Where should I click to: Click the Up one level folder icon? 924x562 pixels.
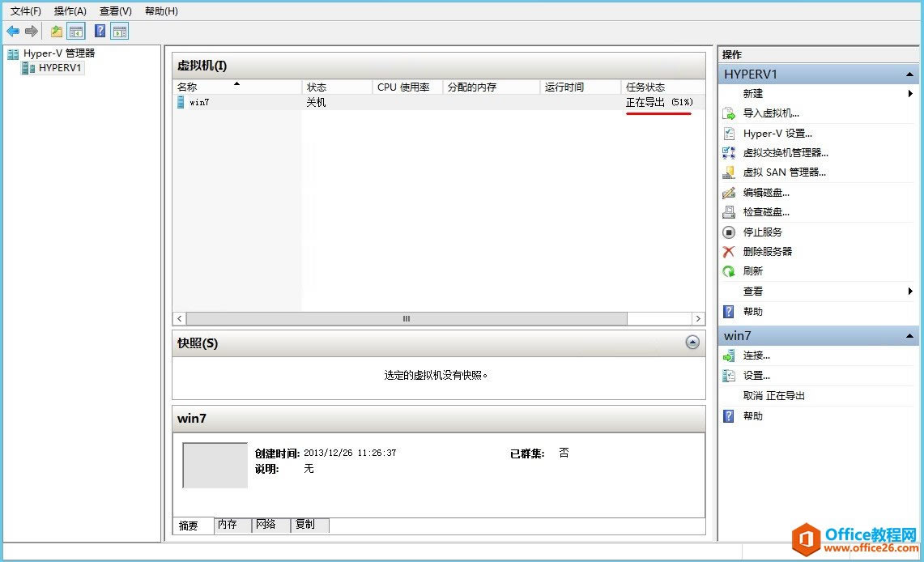pyautogui.click(x=57, y=32)
